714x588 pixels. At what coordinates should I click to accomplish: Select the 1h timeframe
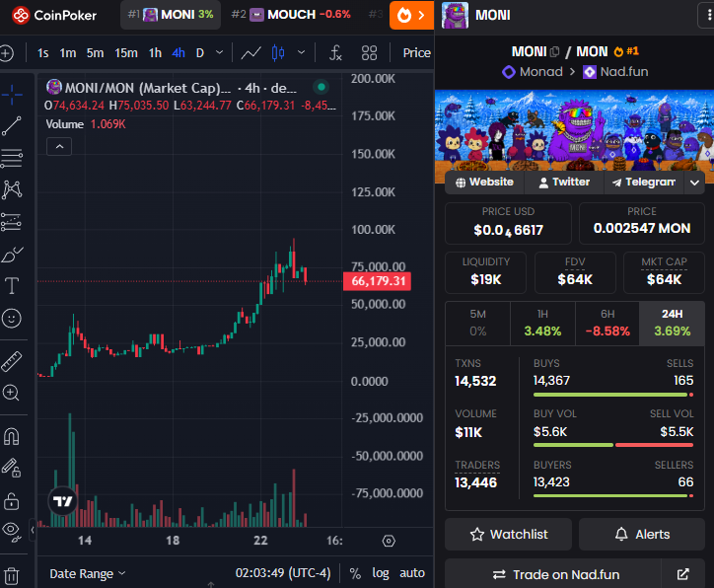(x=155, y=53)
